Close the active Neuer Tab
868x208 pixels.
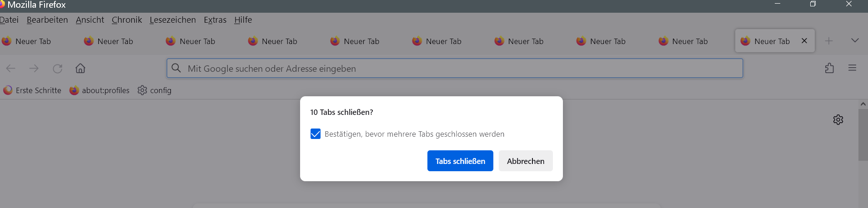(x=804, y=41)
